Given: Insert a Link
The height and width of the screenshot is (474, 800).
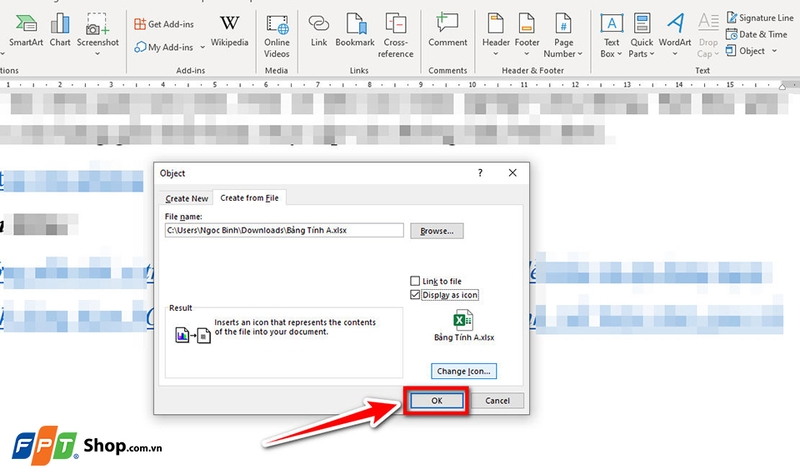Looking at the screenshot, I should pyautogui.click(x=319, y=32).
